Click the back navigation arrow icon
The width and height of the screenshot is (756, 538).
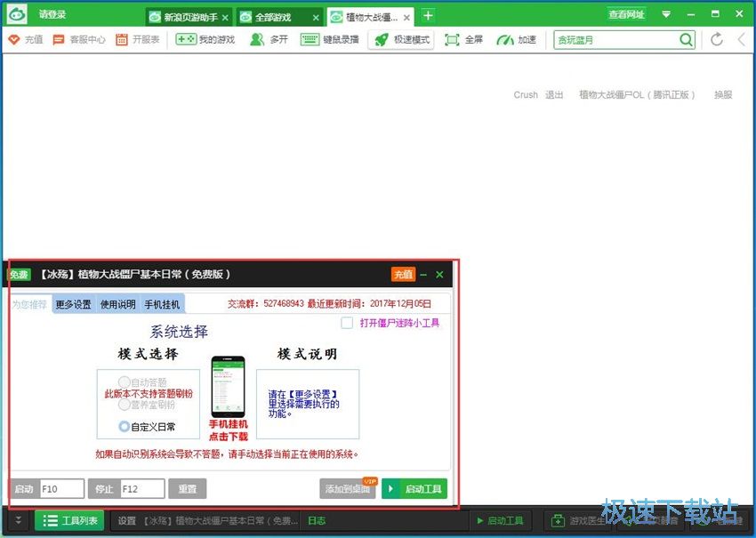[742, 39]
